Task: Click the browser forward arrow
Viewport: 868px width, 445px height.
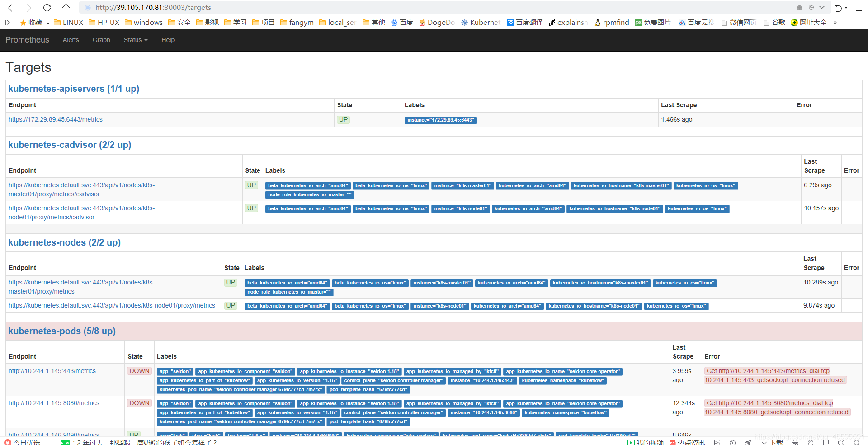Action: [29, 8]
